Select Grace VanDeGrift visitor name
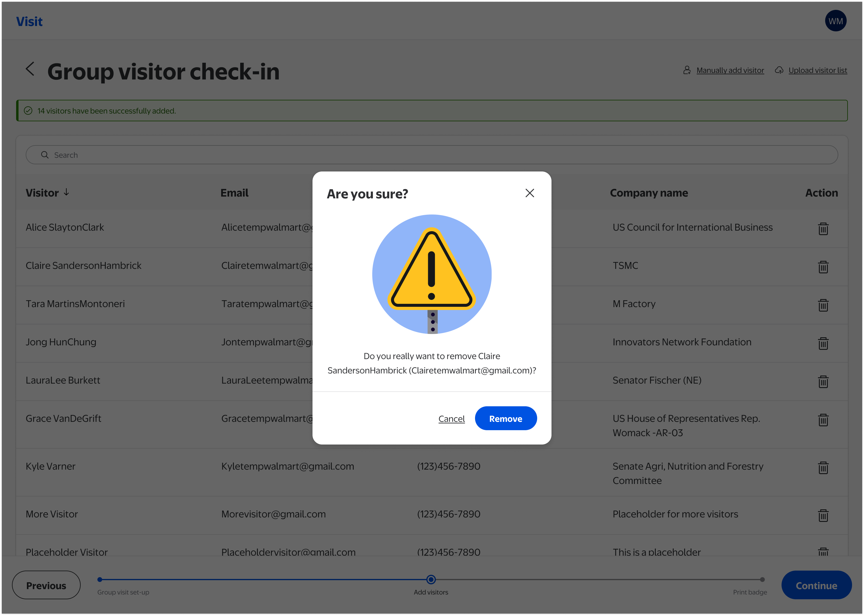 pos(63,418)
